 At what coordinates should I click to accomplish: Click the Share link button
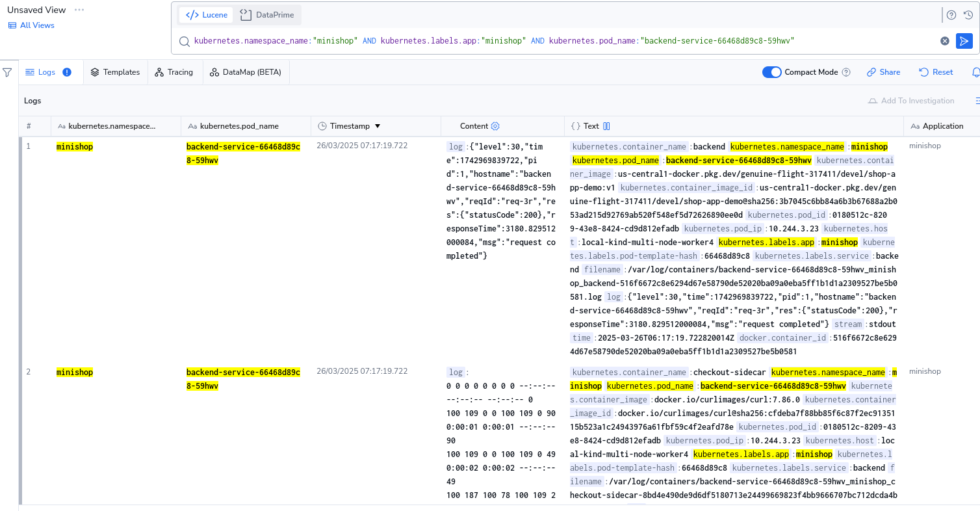pos(884,72)
